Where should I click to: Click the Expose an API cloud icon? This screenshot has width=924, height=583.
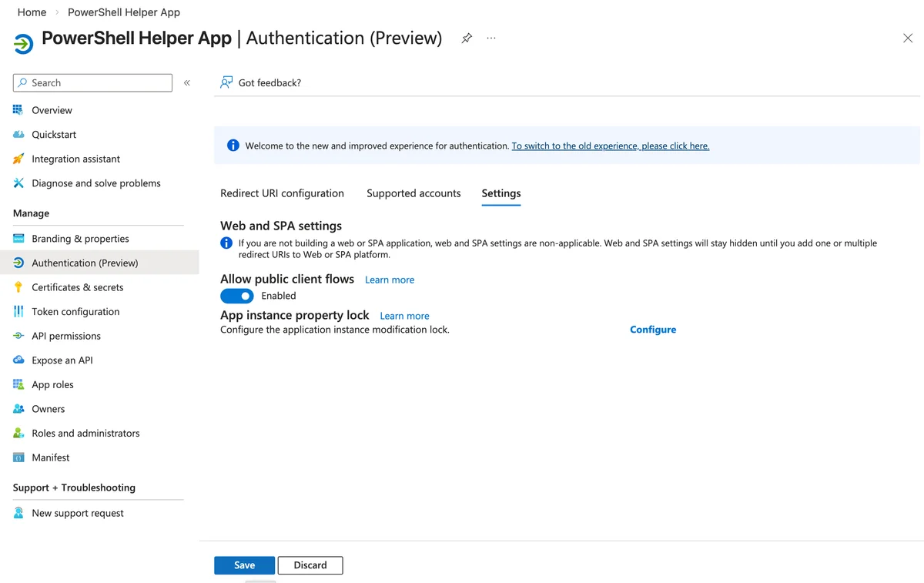pyautogui.click(x=18, y=360)
